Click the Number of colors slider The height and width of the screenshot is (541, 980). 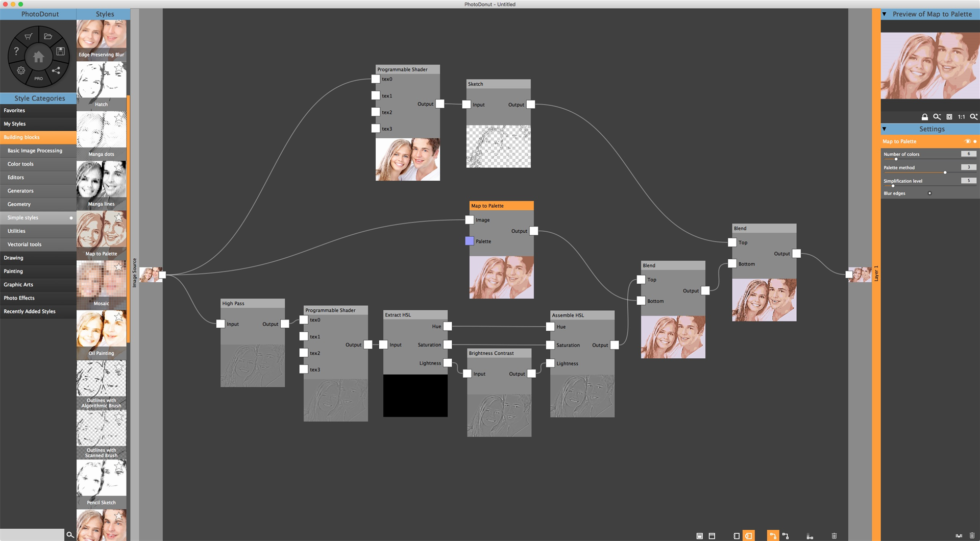point(896,159)
